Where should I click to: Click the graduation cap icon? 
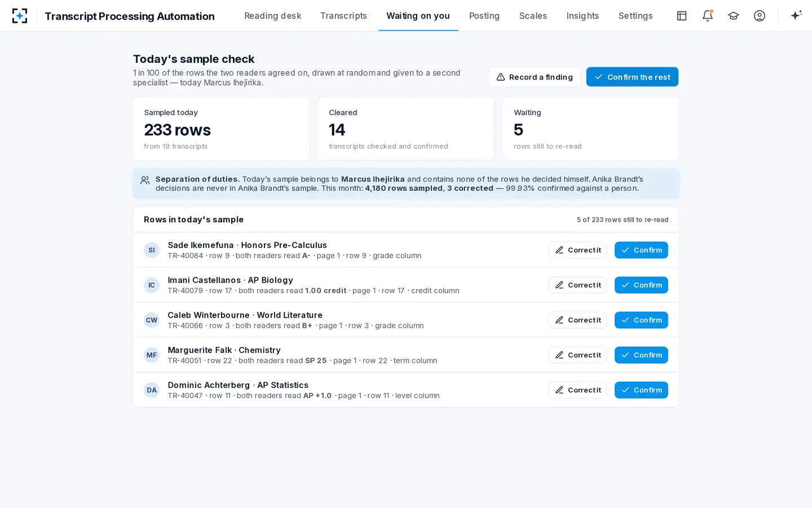[x=734, y=16]
